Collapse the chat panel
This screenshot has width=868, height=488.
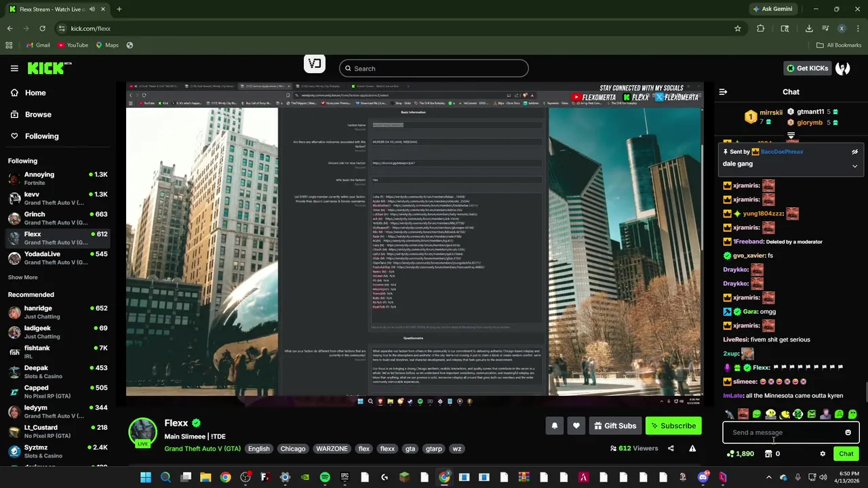[x=723, y=92]
